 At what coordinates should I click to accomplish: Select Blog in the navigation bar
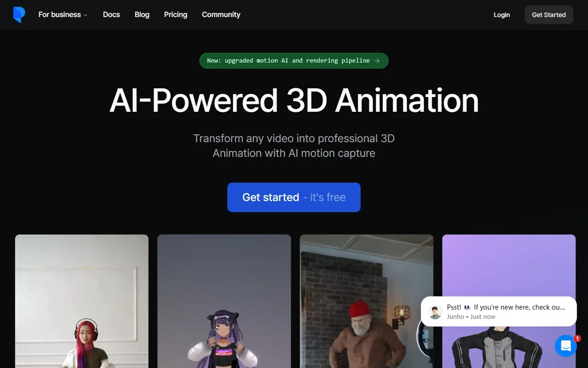(x=141, y=14)
